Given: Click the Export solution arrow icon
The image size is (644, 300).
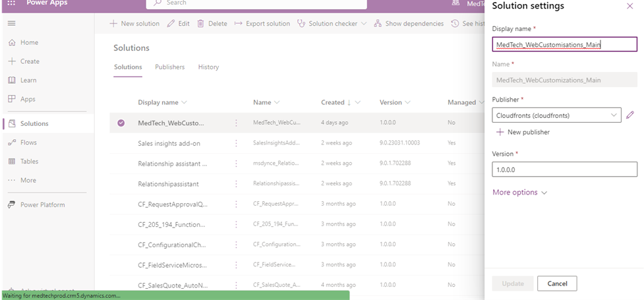Looking at the screenshot, I should point(238,24).
